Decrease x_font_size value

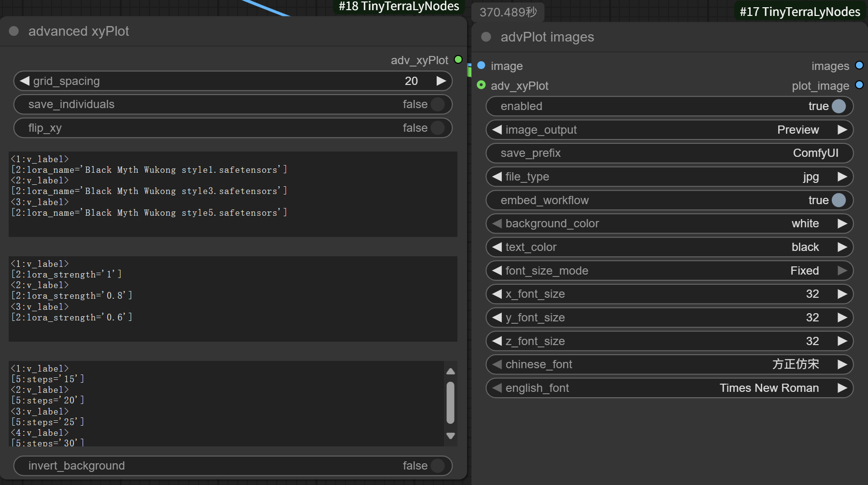pos(497,294)
